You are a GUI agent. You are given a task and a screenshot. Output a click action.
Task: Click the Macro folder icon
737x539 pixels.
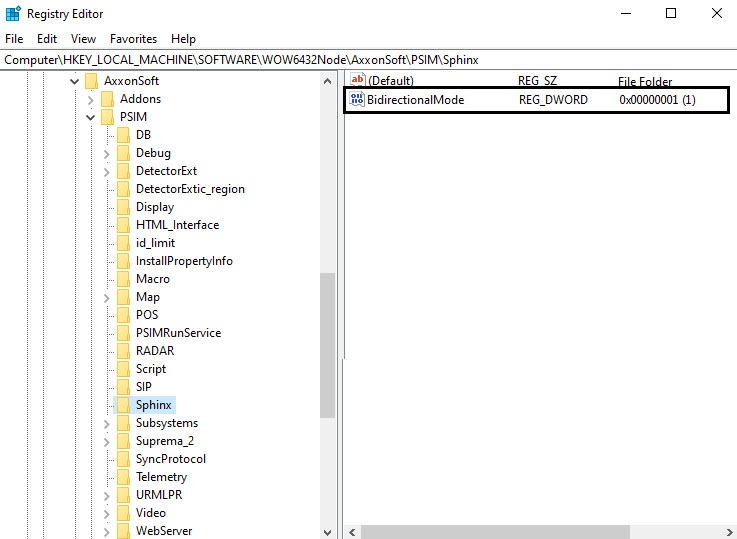point(124,279)
